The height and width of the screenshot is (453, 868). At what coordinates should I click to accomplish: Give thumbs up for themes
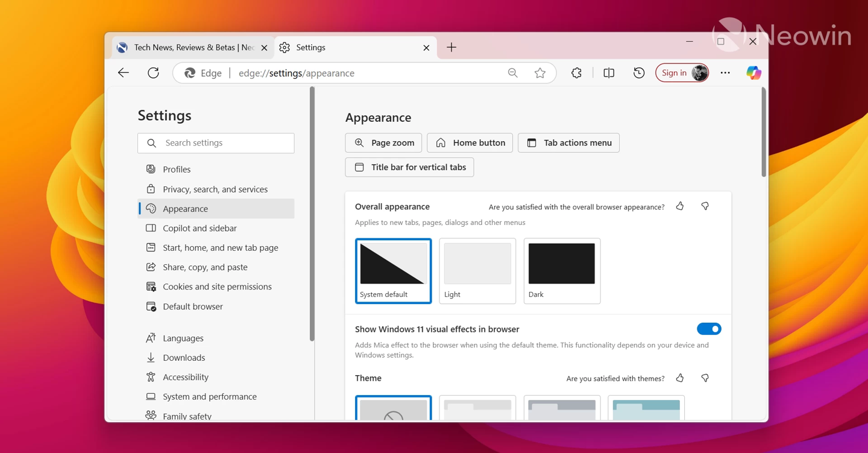(680, 378)
